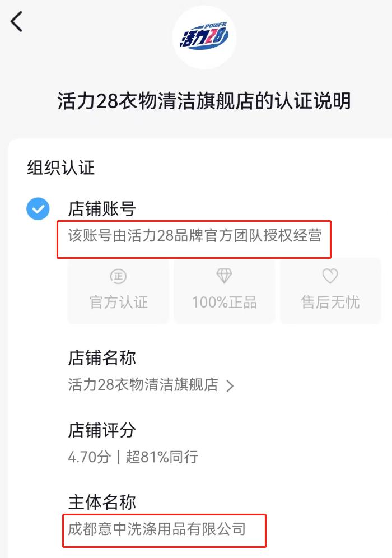Viewport: 392px width, 558px height.
Task: Tap the diamond icon above 100%正品
Action: click(x=224, y=276)
